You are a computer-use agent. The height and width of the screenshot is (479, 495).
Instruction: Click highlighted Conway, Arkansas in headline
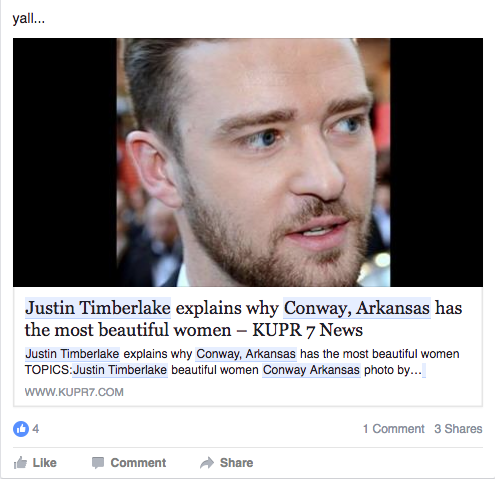coord(357,308)
